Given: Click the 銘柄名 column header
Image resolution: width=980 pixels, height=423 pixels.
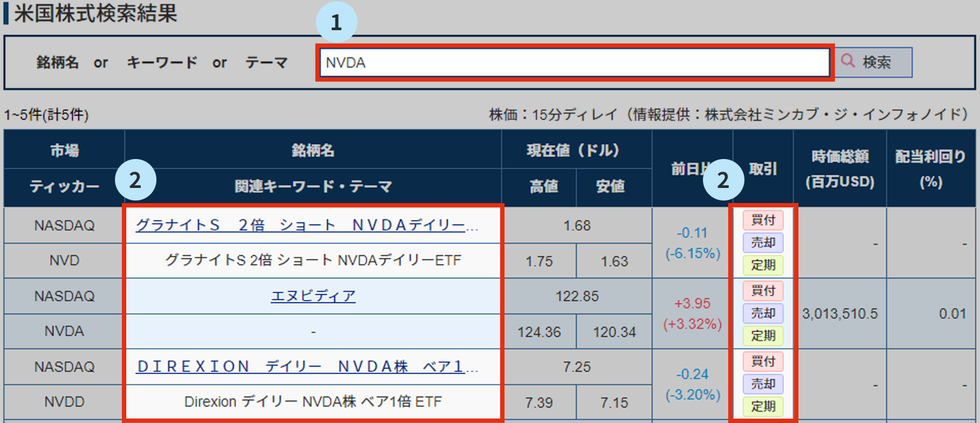Looking at the screenshot, I should [313, 150].
